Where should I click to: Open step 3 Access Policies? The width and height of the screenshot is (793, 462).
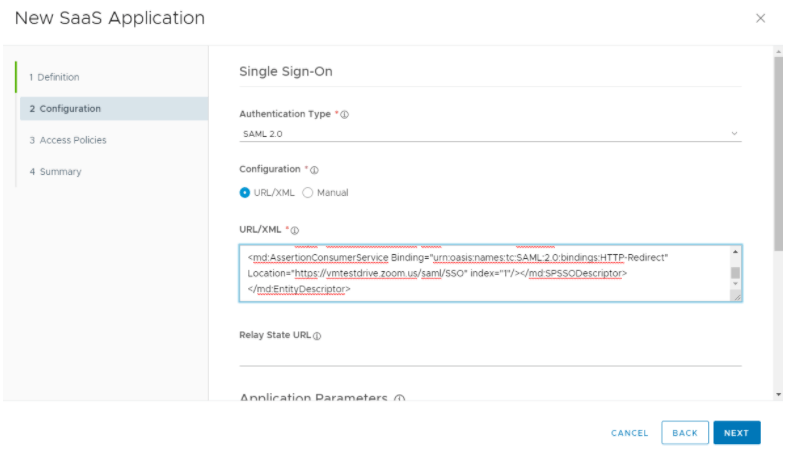click(x=68, y=140)
